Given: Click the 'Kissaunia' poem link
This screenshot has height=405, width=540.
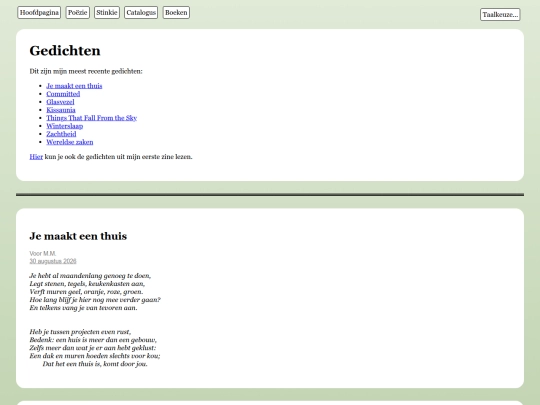Looking at the screenshot, I should coord(61,110).
